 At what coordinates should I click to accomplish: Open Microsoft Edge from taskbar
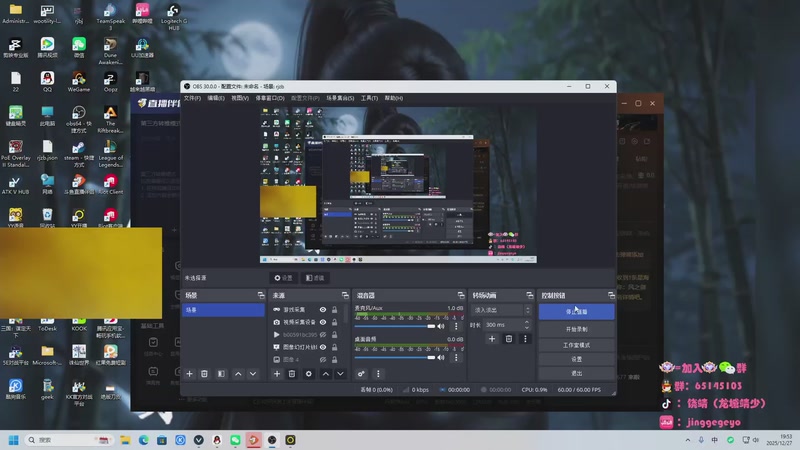(143, 440)
